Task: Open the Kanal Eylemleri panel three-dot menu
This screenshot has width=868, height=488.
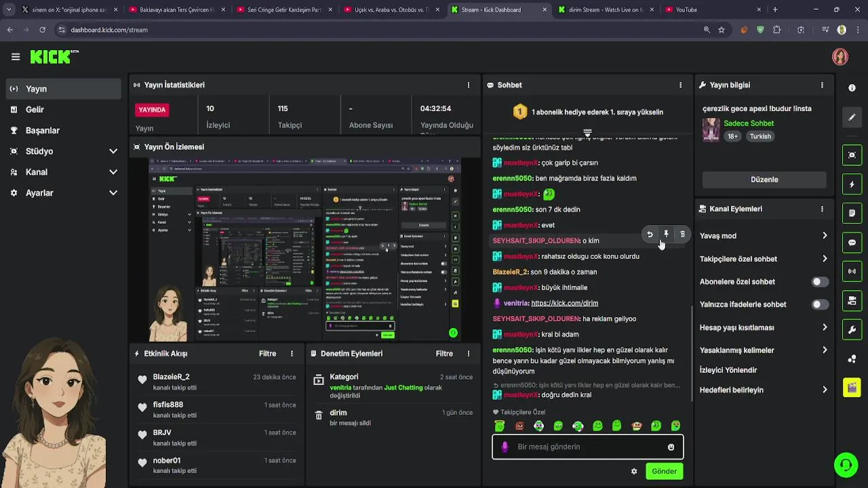Action: click(x=822, y=209)
